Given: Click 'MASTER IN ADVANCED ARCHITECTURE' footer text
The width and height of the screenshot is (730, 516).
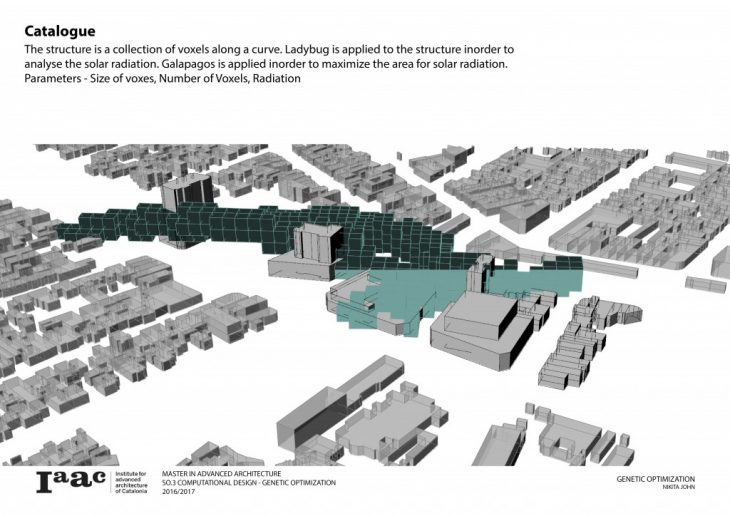Looking at the screenshot, I should point(222,473).
